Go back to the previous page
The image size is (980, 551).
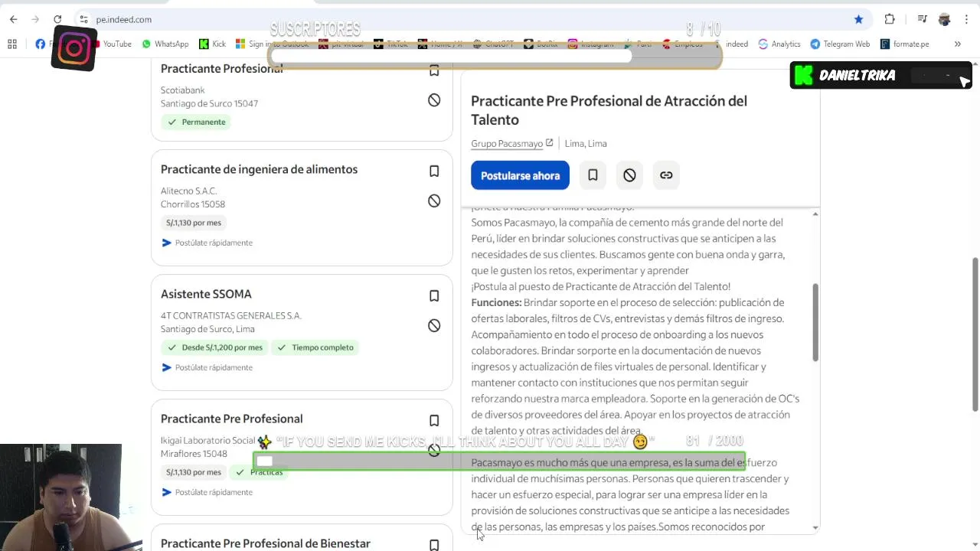13,19
